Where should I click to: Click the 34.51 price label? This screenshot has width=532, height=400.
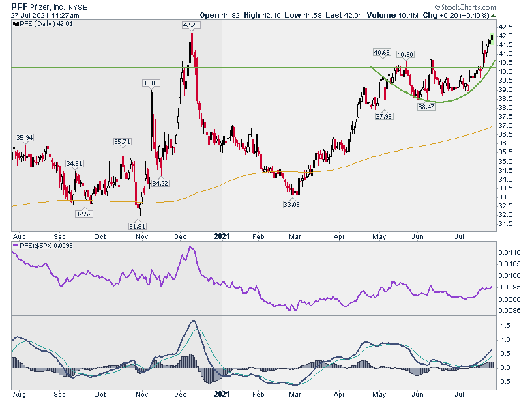(x=74, y=164)
